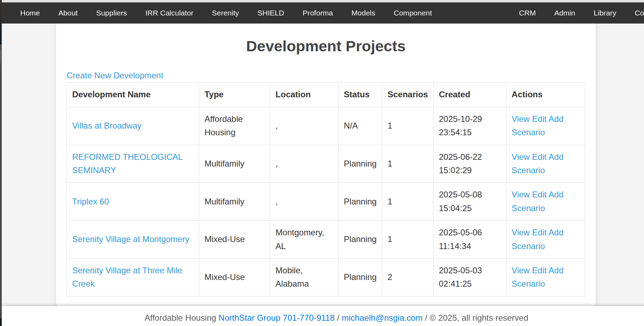Go to the SHIELD section
Image resolution: width=644 pixels, height=326 pixels.
click(x=270, y=13)
